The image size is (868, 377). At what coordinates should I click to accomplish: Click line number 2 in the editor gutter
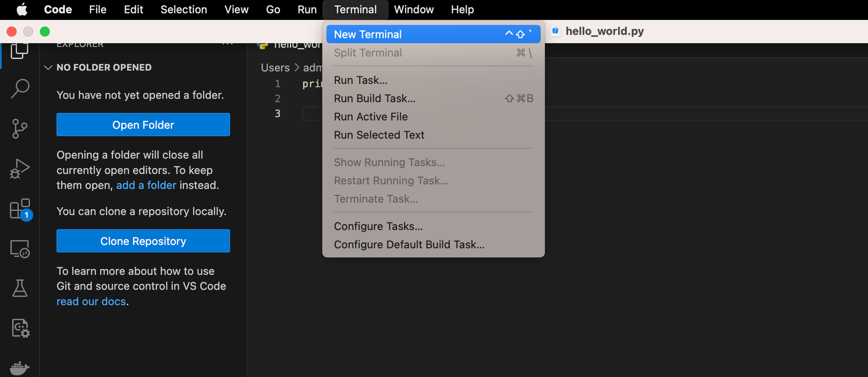(x=278, y=99)
